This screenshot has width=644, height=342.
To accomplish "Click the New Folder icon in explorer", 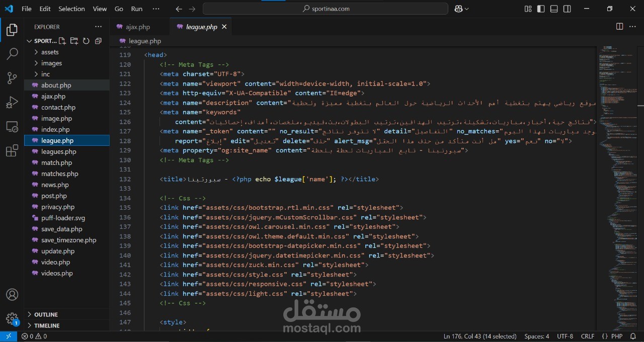I will click(74, 41).
